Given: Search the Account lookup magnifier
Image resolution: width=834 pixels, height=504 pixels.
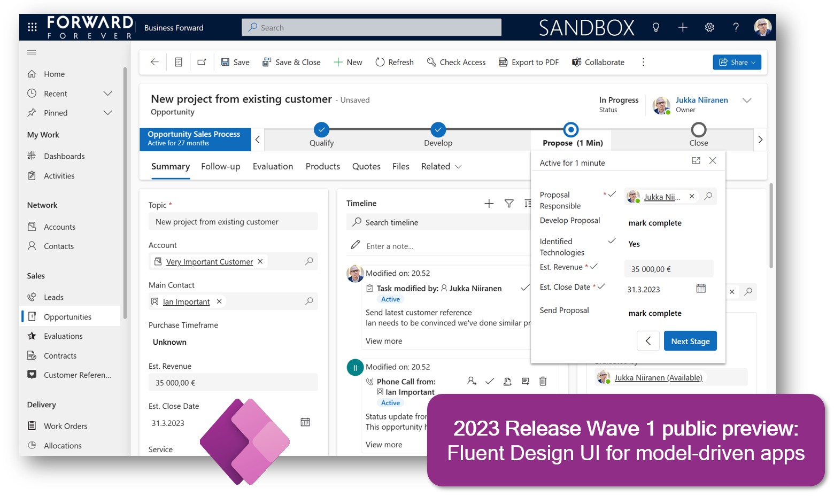Looking at the screenshot, I should point(309,261).
